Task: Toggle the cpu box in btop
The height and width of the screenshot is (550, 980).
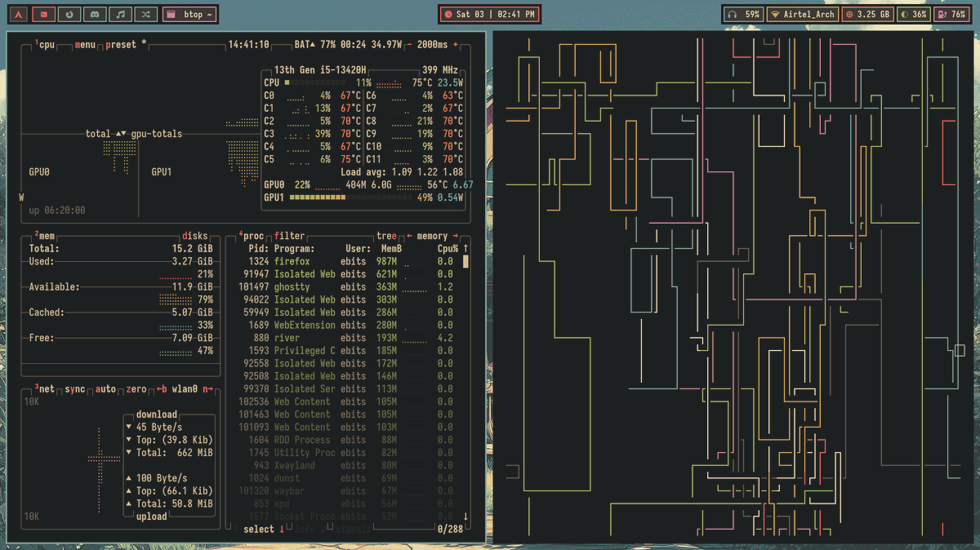Action: click(x=46, y=45)
